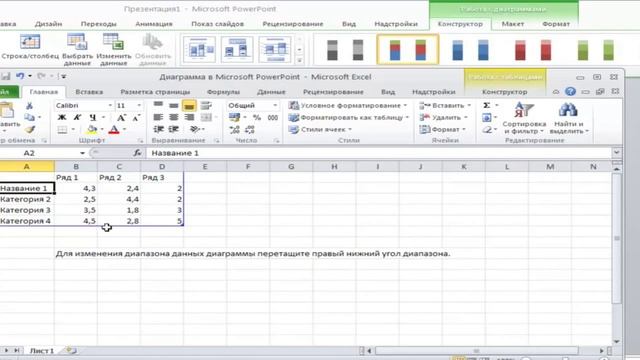
Task: Open Excel help question mark
Action: 570,91
